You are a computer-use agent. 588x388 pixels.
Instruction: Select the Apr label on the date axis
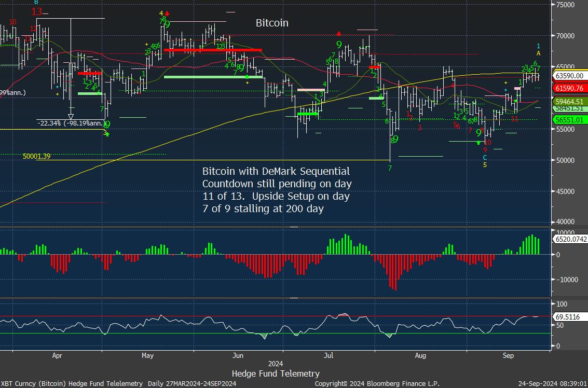pyautogui.click(x=57, y=355)
